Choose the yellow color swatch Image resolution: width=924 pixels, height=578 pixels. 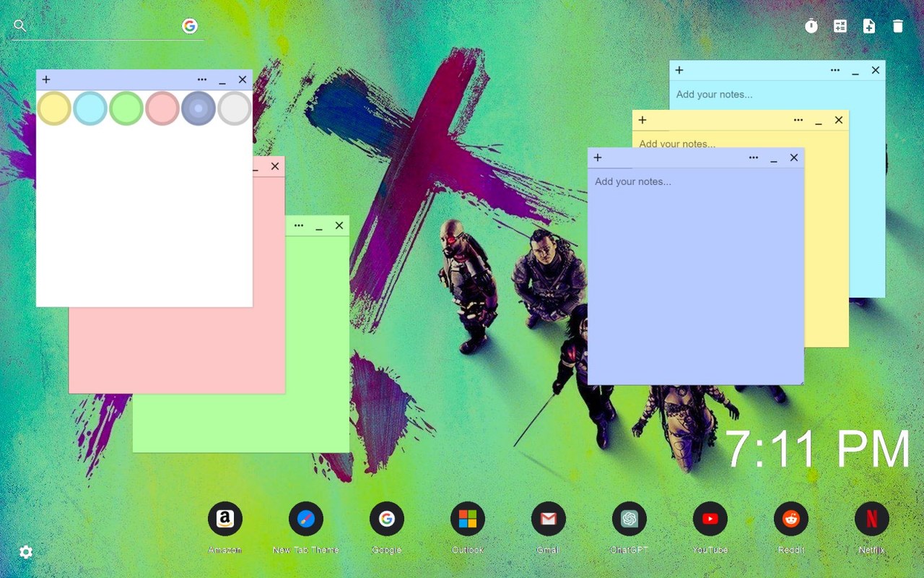click(54, 108)
